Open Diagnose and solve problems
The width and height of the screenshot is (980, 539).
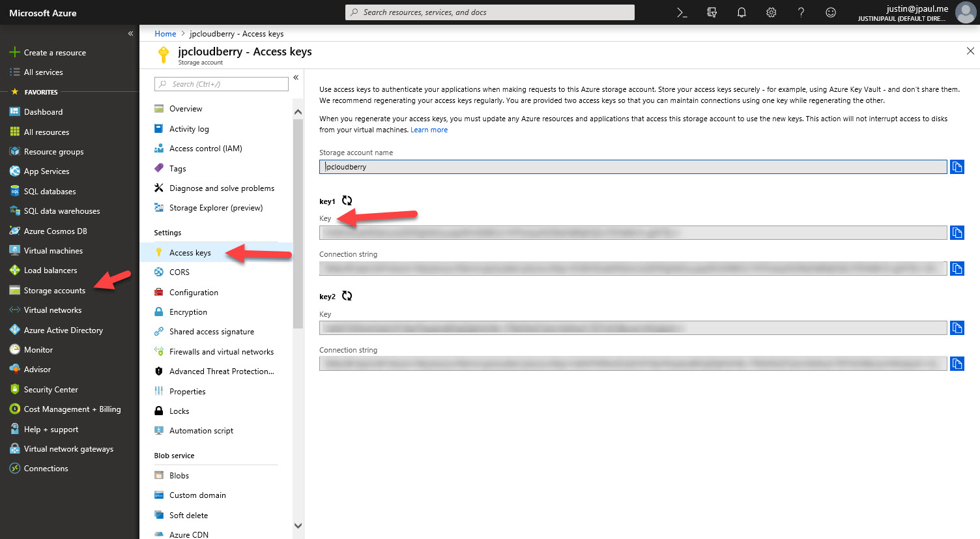222,188
